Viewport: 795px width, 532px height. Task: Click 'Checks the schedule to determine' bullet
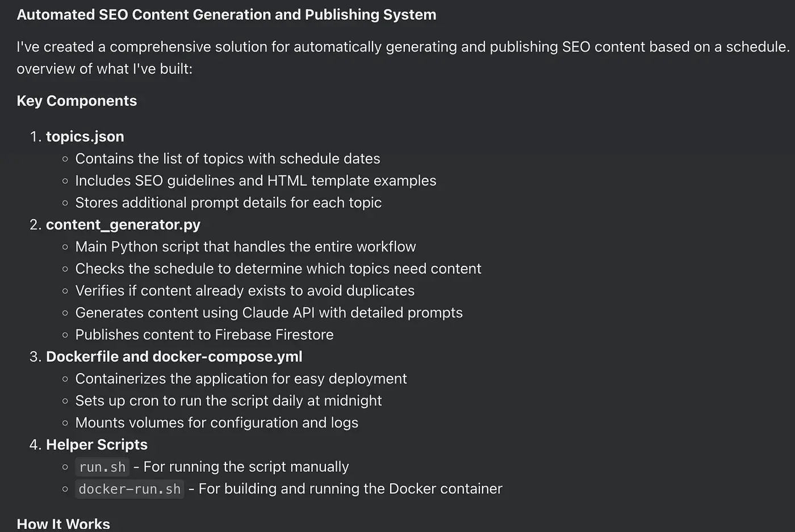(x=278, y=269)
